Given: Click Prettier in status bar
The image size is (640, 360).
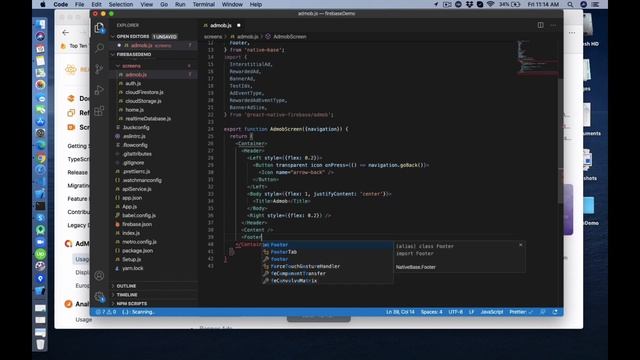Looking at the screenshot, I should (x=521, y=312).
